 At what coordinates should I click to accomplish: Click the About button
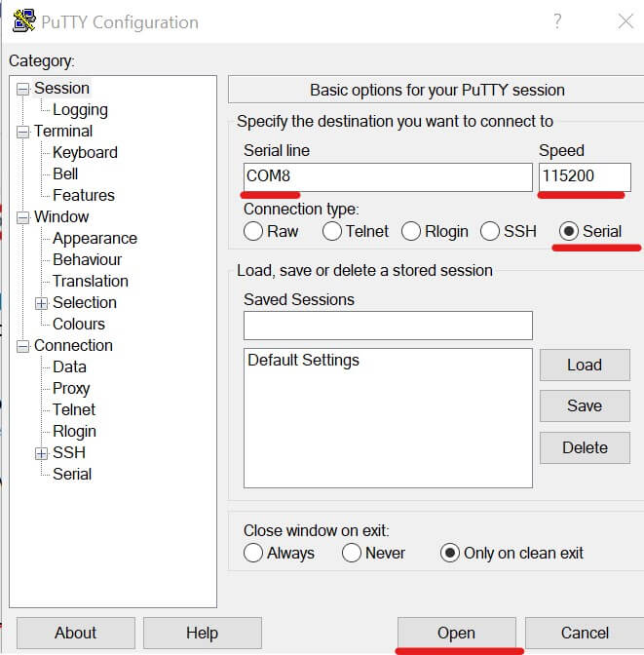(x=76, y=633)
